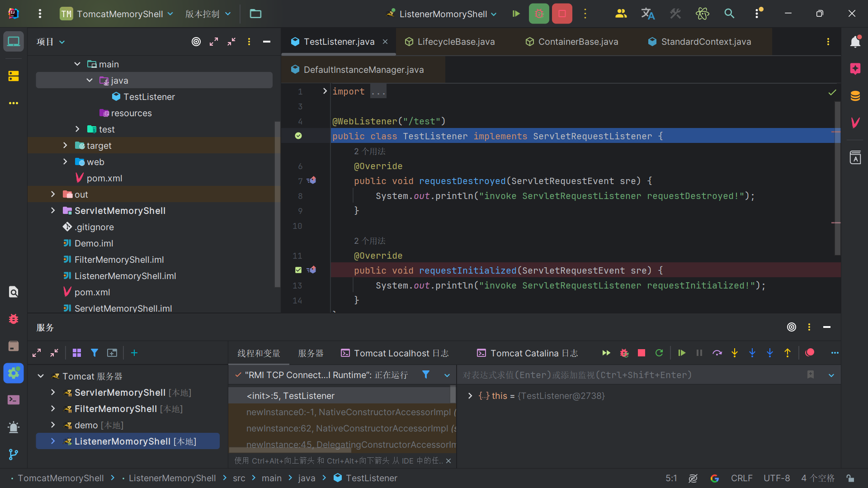Viewport: 868px width, 488px height.
Task: Toggle frames filter icon beside thread selector
Action: [426, 374]
